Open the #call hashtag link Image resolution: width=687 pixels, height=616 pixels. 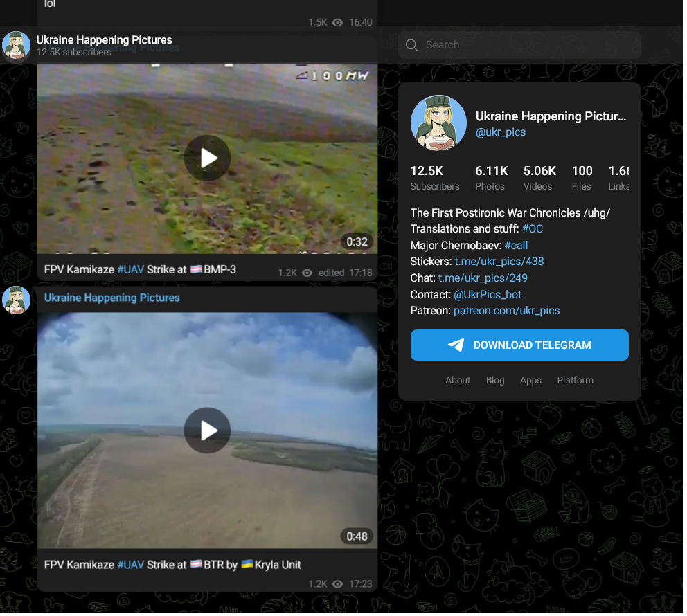516,245
